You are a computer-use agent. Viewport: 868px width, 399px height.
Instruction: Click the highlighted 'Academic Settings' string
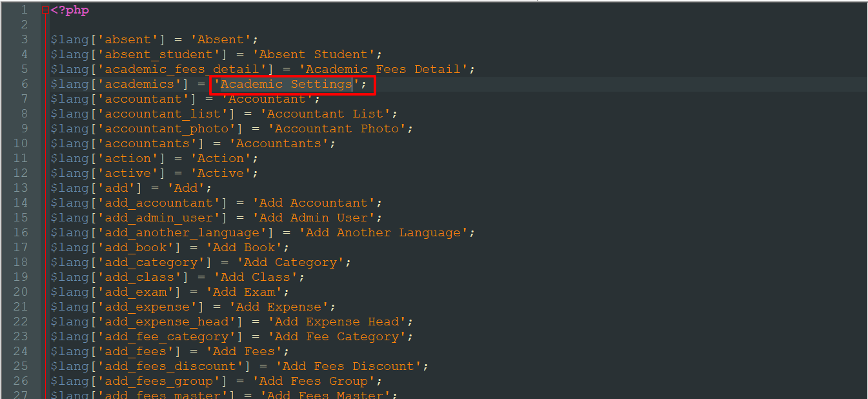pos(286,84)
